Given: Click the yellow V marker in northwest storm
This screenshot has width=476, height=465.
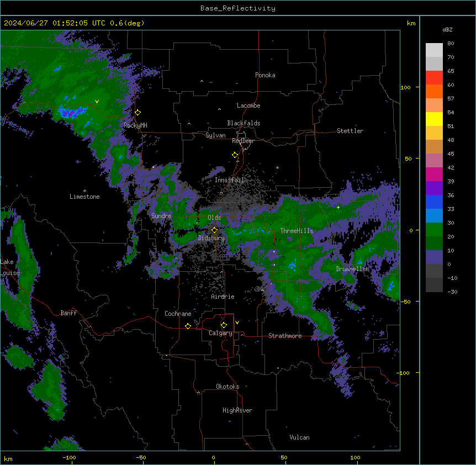Looking at the screenshot, I should [x=97, y=102].
